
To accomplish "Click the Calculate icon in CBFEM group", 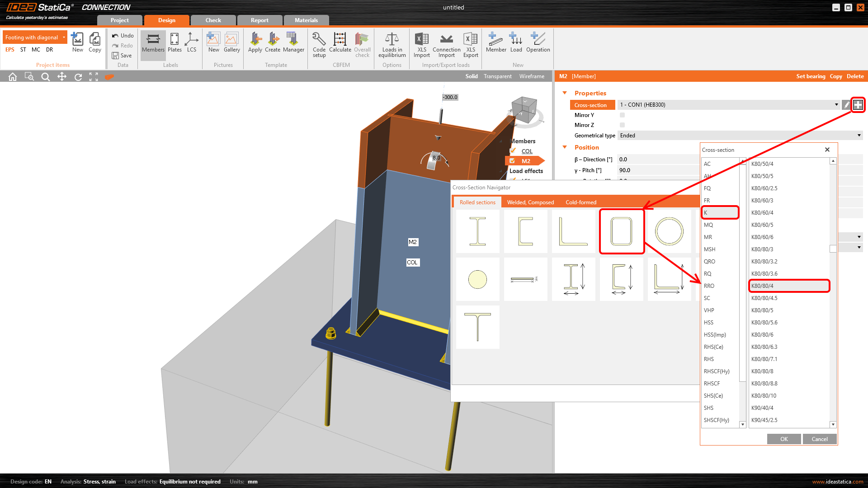I will (340, 40).
